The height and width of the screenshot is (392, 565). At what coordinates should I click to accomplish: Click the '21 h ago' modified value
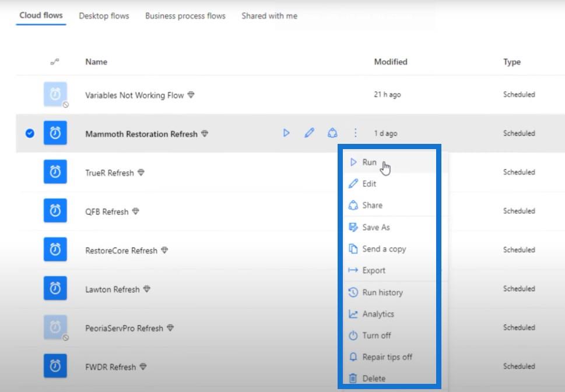tap(387, 95)
